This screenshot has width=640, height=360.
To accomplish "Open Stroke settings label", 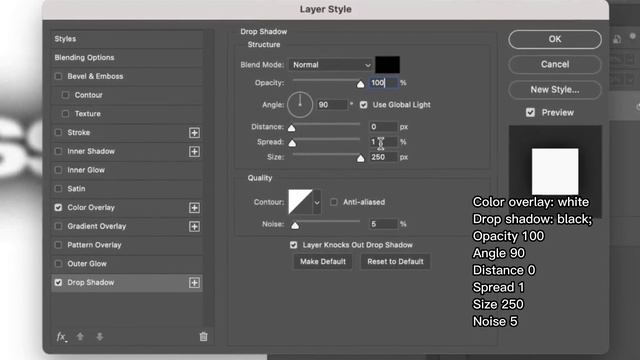I will pos(79,133).
